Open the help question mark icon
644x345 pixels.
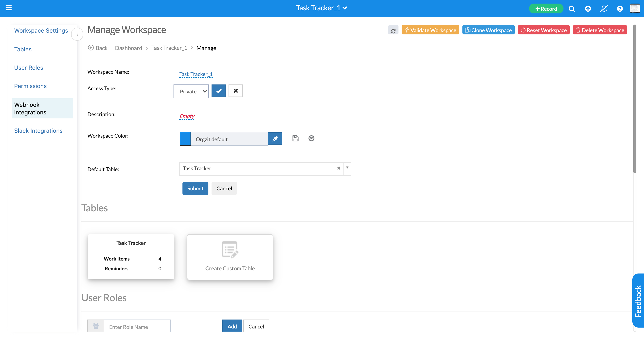click(x=620, y=9)
